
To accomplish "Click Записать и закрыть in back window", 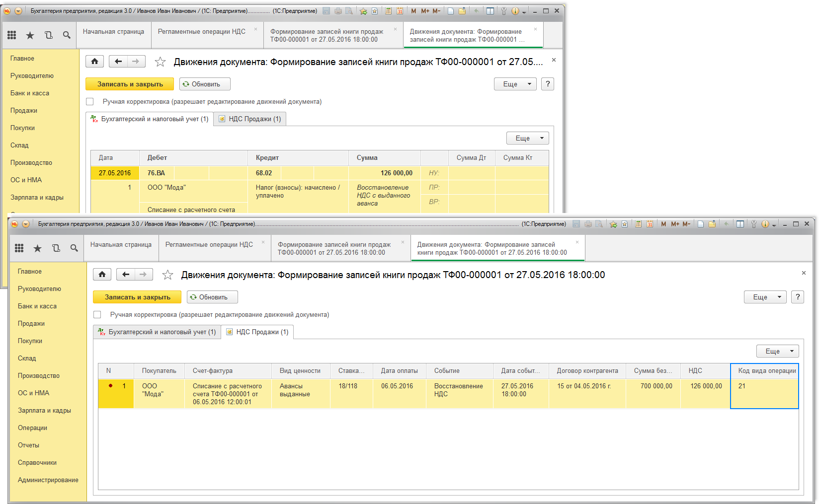I will [x=130, y=84].
